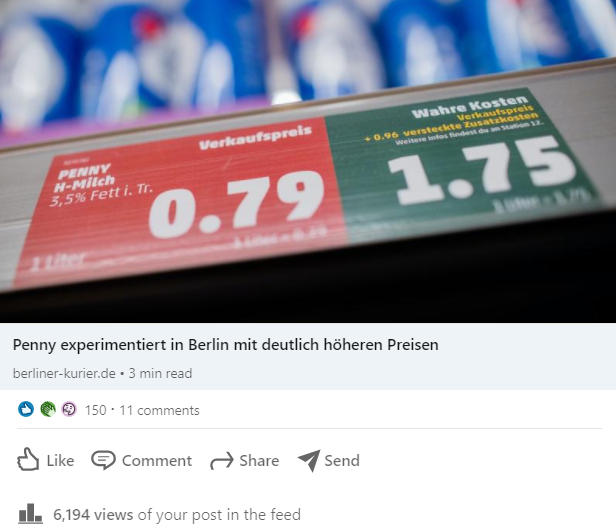Click 'of your post in the feed' text

[x=219, y=514]
